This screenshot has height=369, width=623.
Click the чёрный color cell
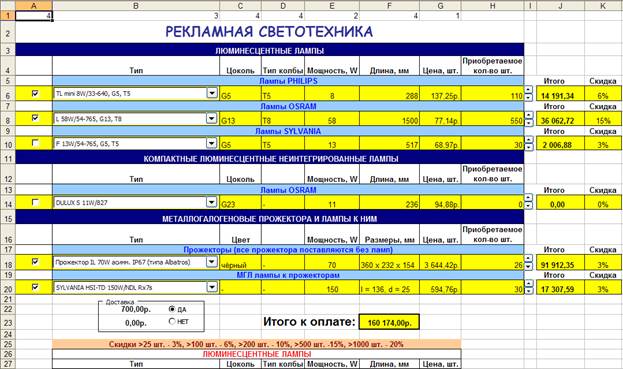pos(240,263)
